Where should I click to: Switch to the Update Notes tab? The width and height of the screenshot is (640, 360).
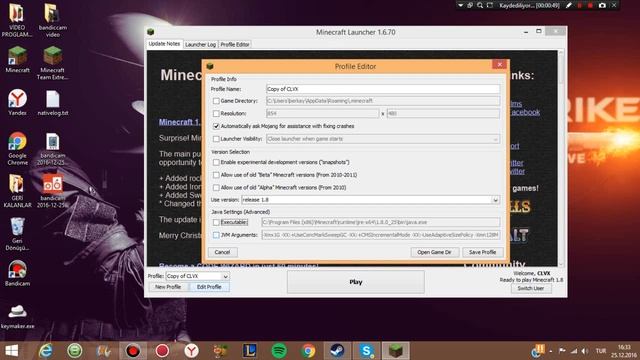tap(164, 44)
